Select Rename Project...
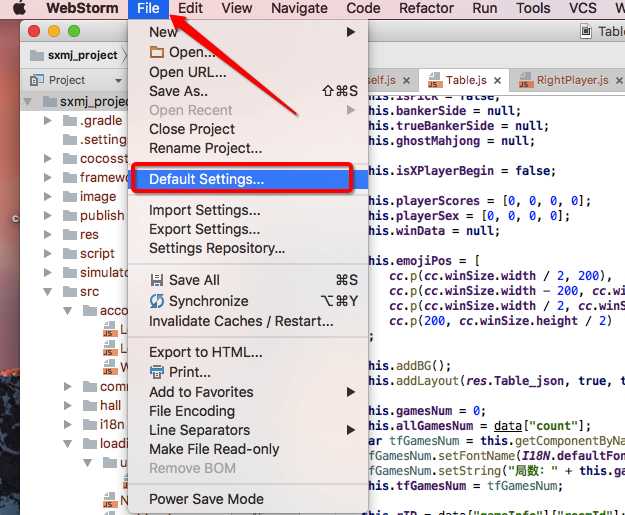 tap(206, 148)
